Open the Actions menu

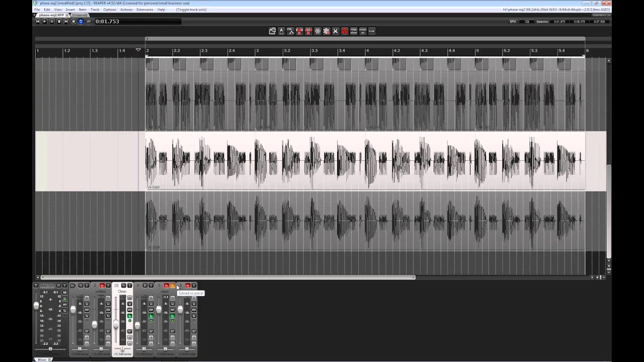(126, 10)
